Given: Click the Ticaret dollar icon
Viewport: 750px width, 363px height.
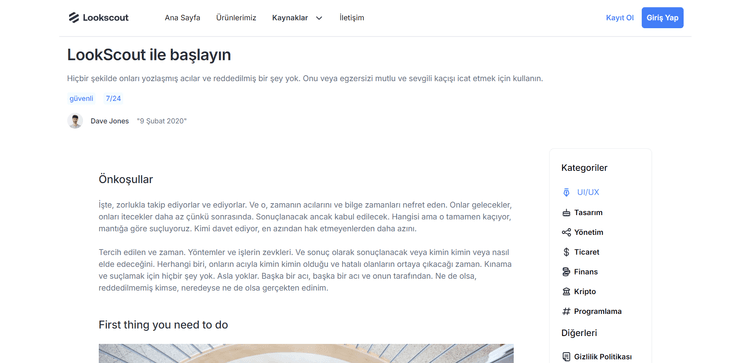Looking at the screenshot, I should (x=566, y=252).
